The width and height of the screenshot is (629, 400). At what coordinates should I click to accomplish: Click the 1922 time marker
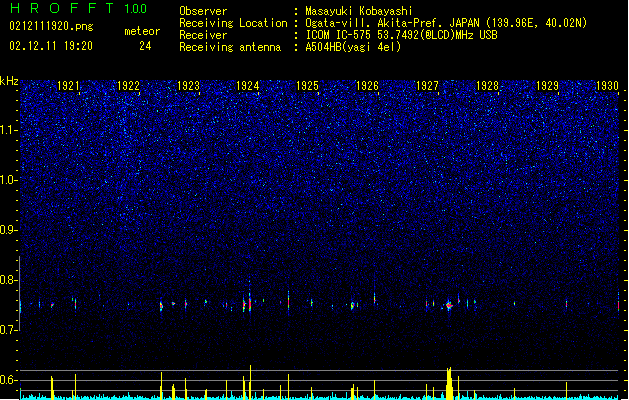pos(128,86)
